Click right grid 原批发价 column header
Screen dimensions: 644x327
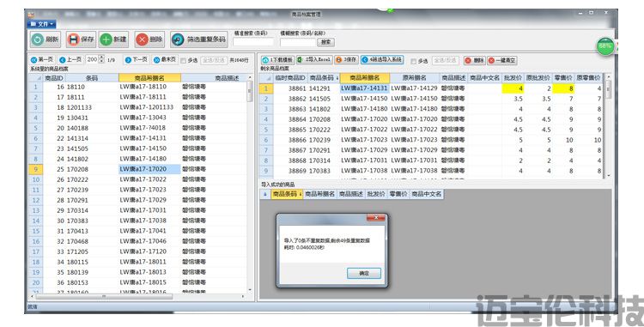click(x=538, y=77)
